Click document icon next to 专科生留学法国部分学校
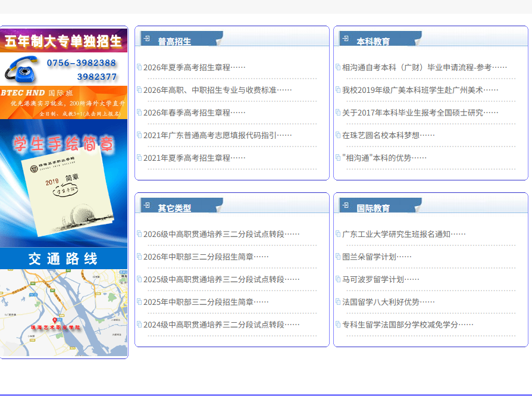This screenshot has width=532, height=396. pyautogui.click(x=338, y=325)
